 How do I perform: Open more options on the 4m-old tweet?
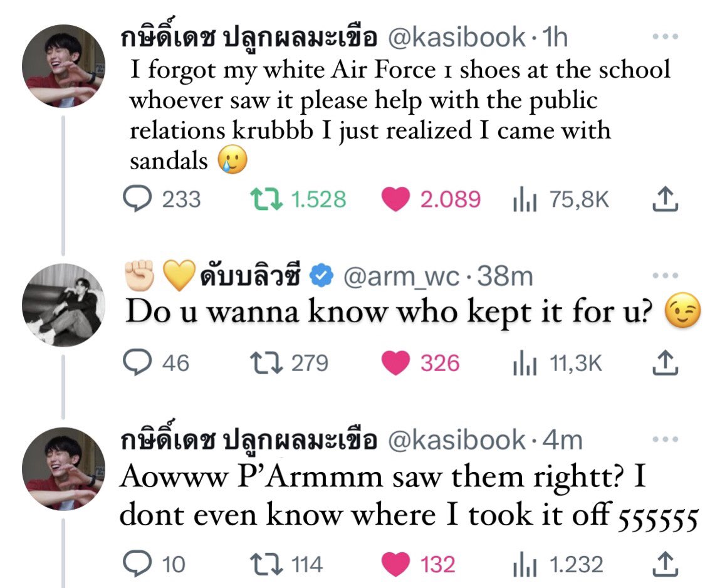665,439
